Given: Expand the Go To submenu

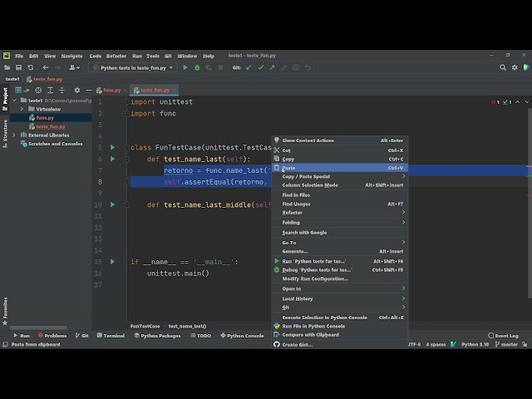Looking at the screenshot, I should 340,243.
